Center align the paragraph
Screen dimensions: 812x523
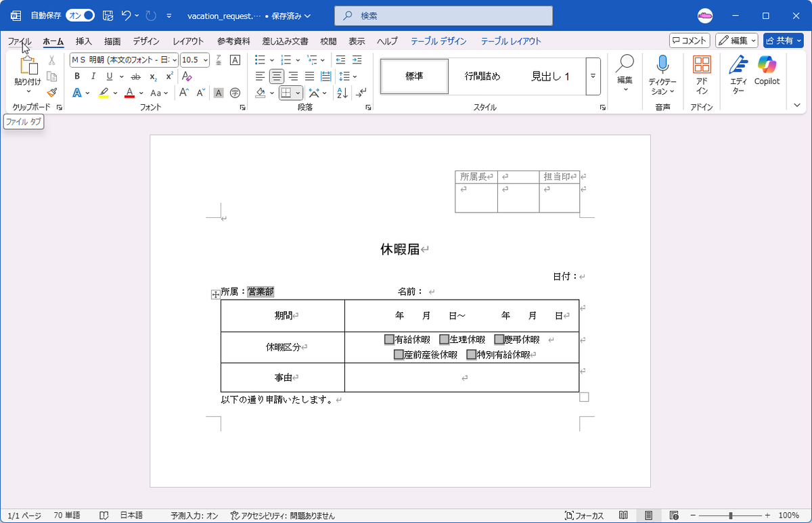277,76
